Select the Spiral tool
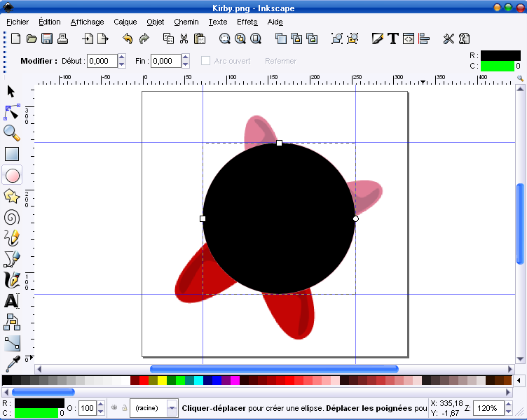Viewport: 527px width, 420px height. tap(12, 218)
